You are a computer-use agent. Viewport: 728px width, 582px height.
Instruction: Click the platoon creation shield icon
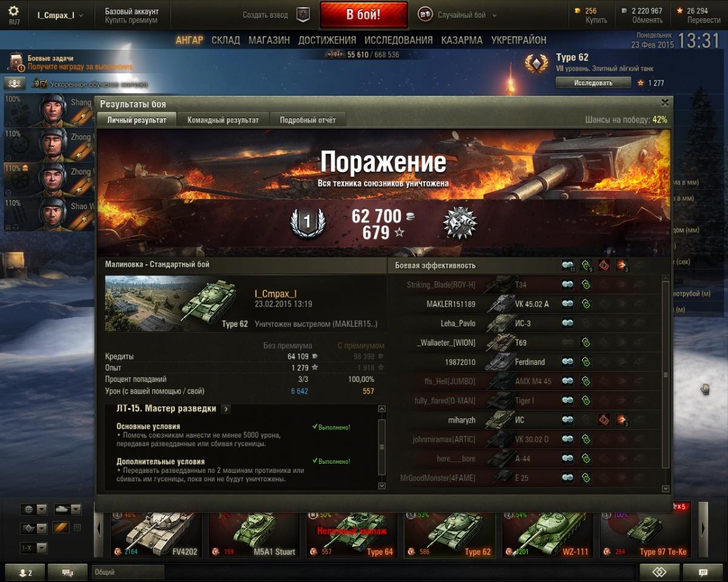tap(303, 15)
